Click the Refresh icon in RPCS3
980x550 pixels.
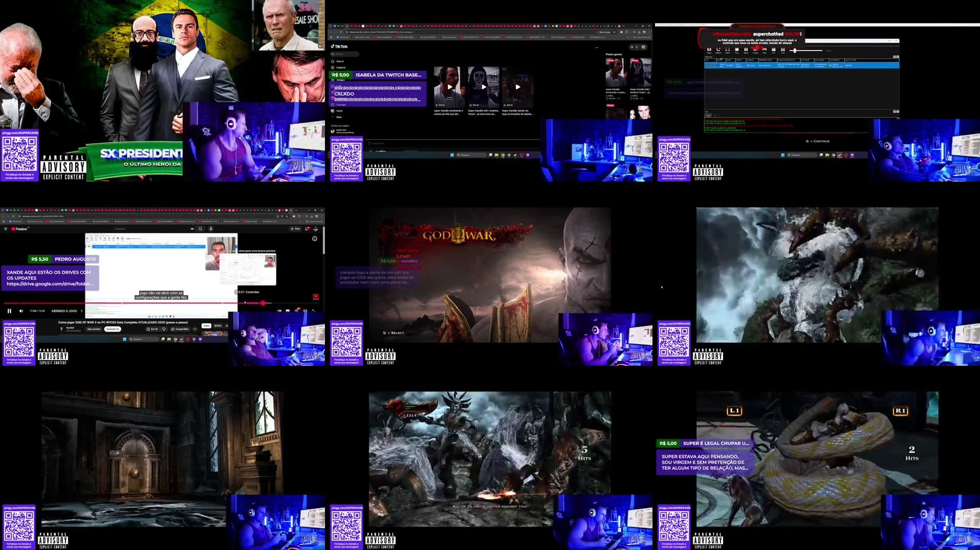coord(718,50)
